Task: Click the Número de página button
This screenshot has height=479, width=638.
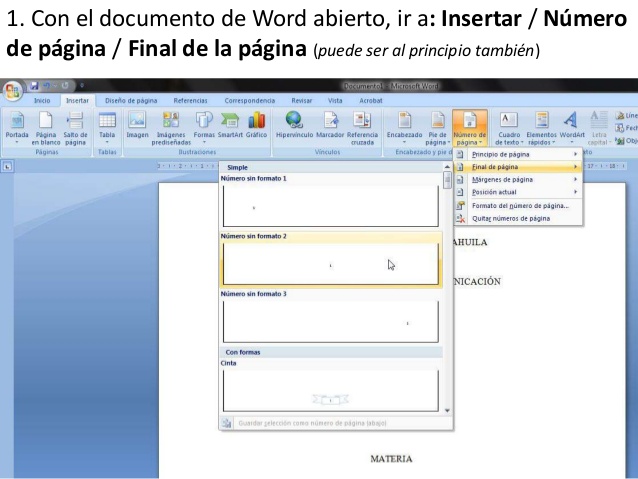Action: click(470, 128)
